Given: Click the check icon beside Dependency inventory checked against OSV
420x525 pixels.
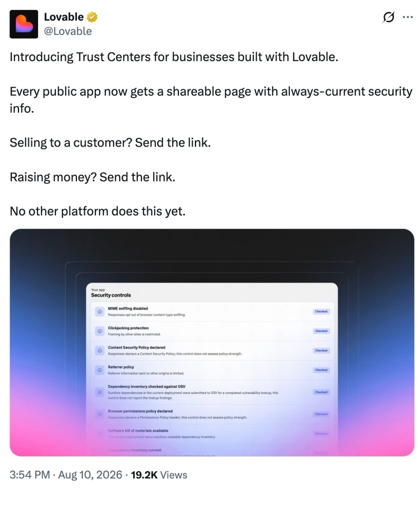Looking at the screenshot, I should 100,392.
